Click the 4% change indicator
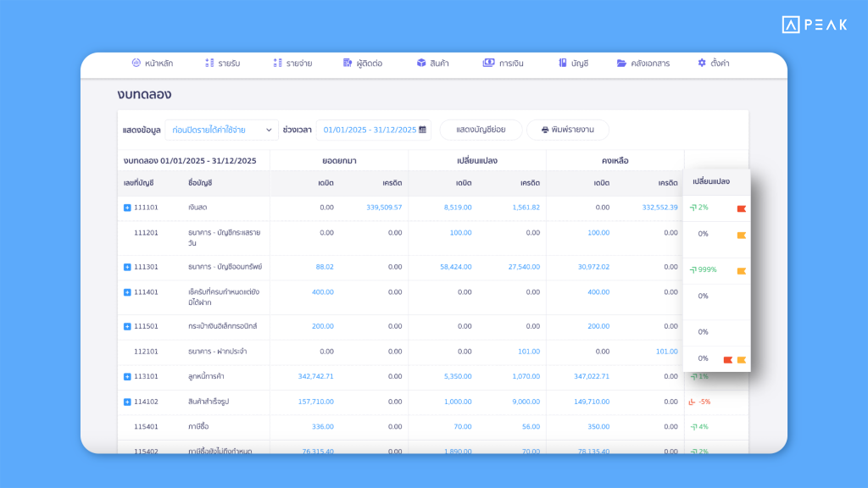The height and width of the screenshot is (488, 868). [699, 427]
